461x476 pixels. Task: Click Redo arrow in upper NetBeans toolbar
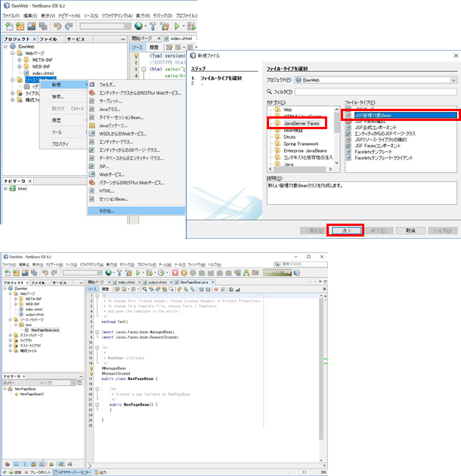[69, 26]
